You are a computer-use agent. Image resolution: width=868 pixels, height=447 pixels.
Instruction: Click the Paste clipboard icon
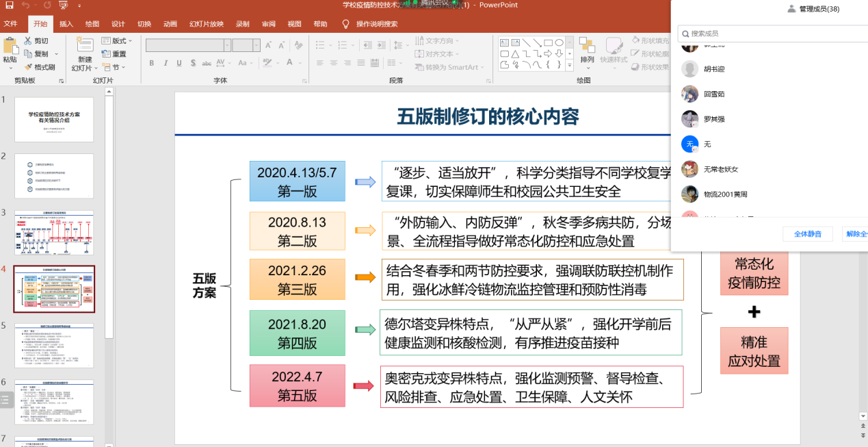10,48
